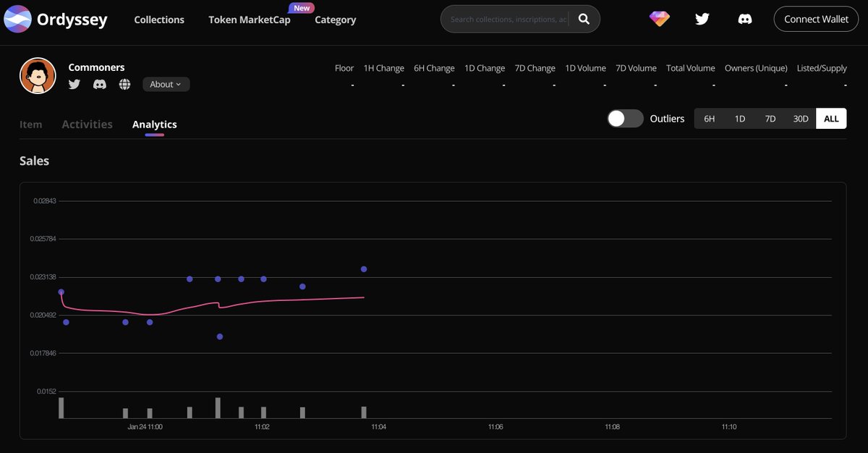The width and height of the screenshot is (868, 453).
Task: Toggle the Outliers switch
Action: [x=625, y=119]
